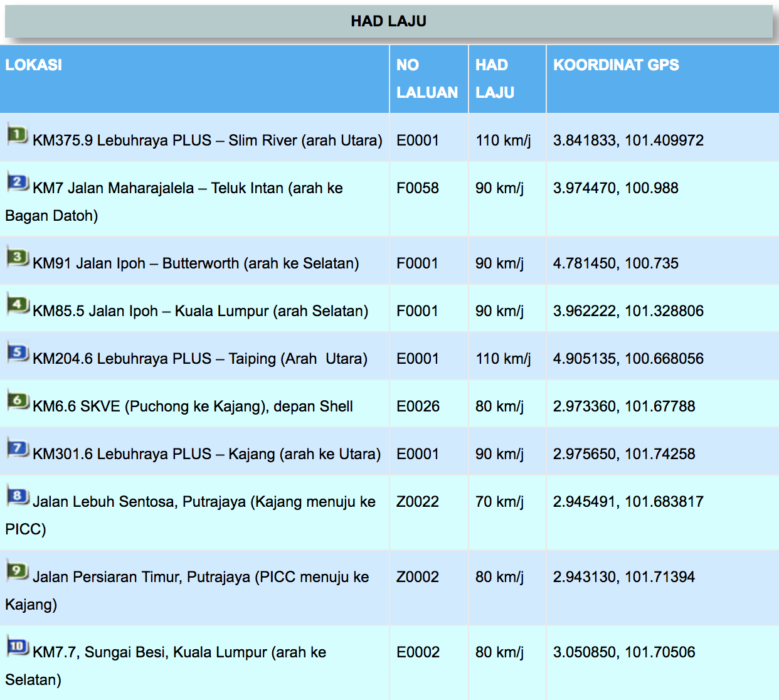This screenshot has height=700, width=779.
Task: Click the blue number 10 marker icon
Action: coord(18,646)
